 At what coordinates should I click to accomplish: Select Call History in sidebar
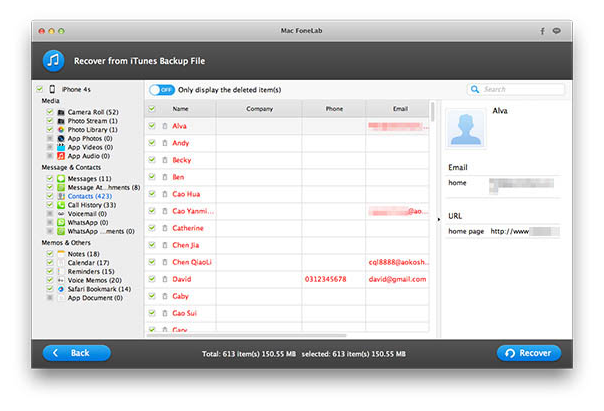(92, 205)
